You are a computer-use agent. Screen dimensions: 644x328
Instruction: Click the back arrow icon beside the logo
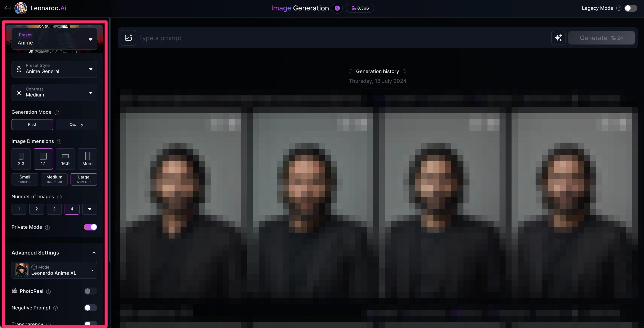click(7, 8)
